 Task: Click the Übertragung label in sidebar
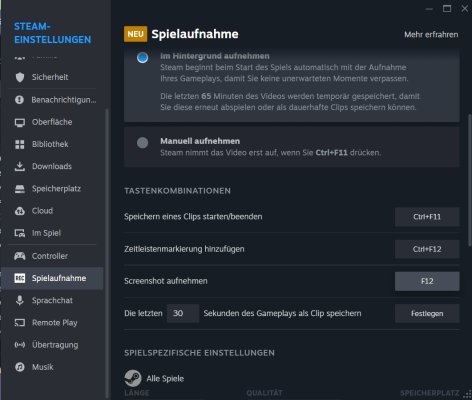[55, 345]
